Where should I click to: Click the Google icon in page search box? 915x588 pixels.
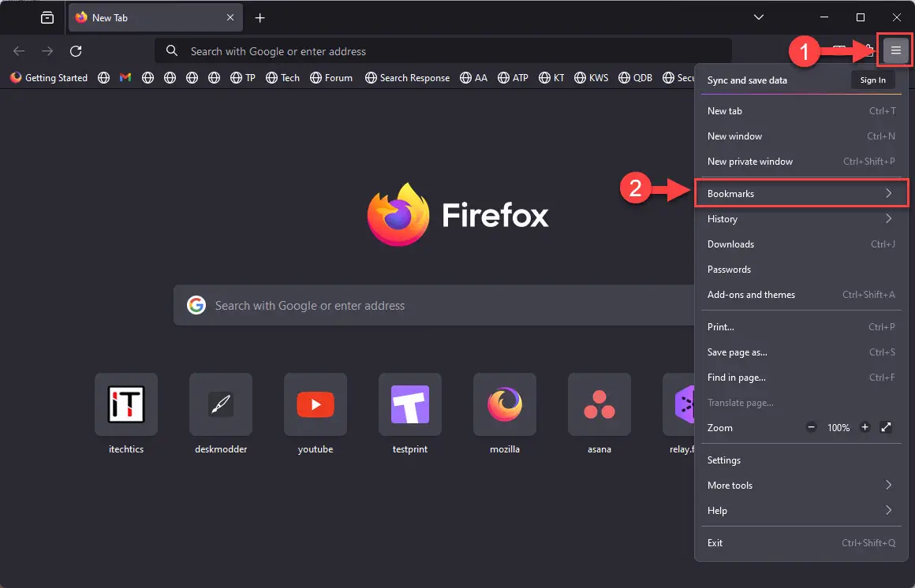196,305
